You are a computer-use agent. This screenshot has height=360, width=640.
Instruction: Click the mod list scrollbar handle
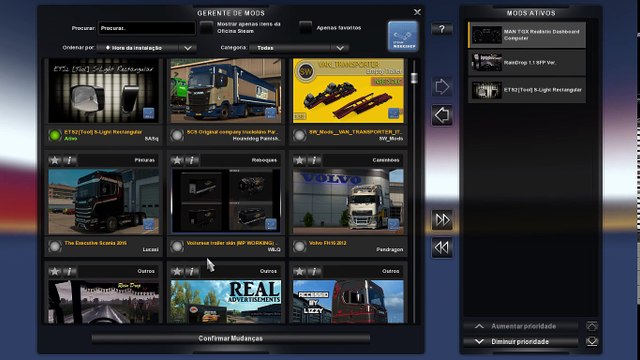pos(414,78)
